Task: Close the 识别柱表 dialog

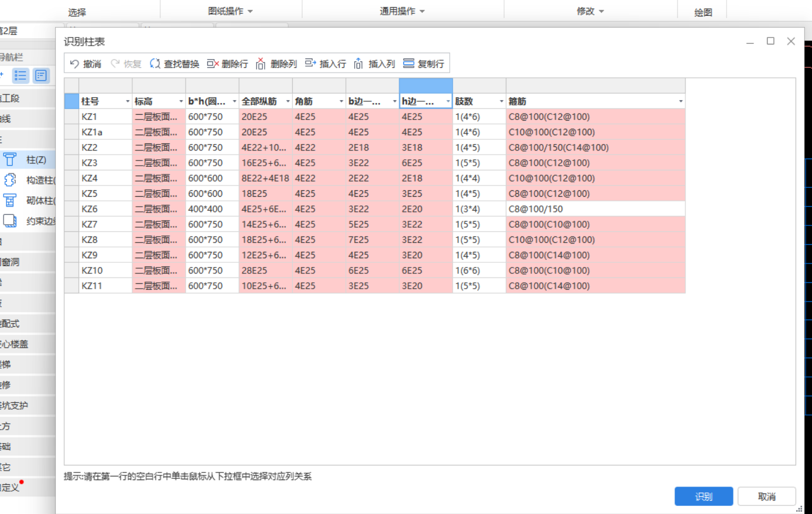Action: (x=791, y=41)
